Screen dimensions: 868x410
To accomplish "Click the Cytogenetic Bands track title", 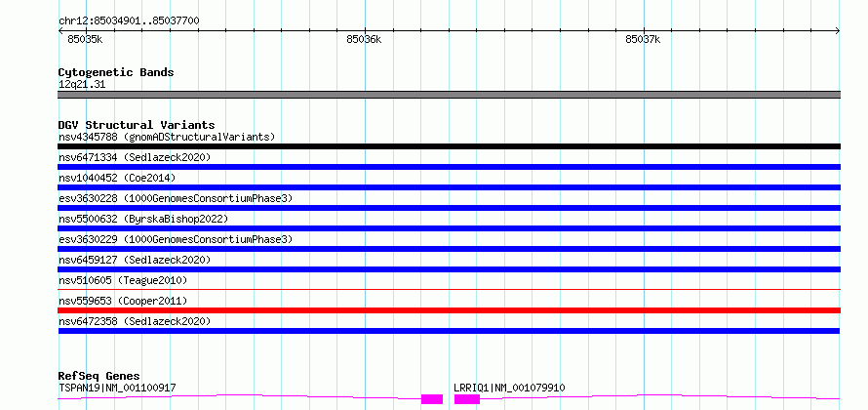I will (116, 72).
